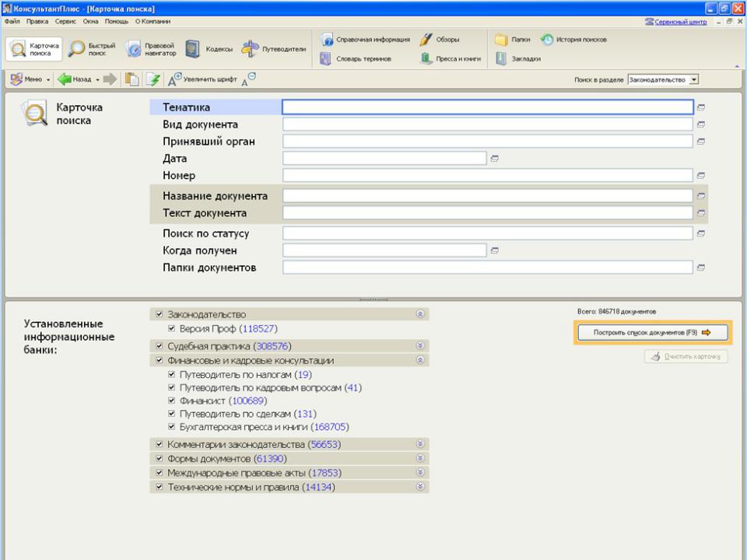The height and width of the screenshot is (560, 747).
Task: Open the Карточка поиска toolbar button
Action: [x=33, y=49]
